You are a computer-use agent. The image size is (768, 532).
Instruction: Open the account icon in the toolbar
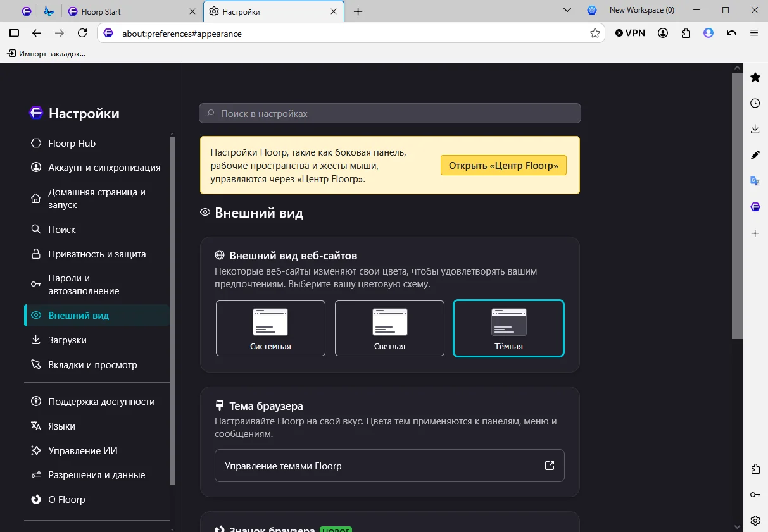point(663,33)
